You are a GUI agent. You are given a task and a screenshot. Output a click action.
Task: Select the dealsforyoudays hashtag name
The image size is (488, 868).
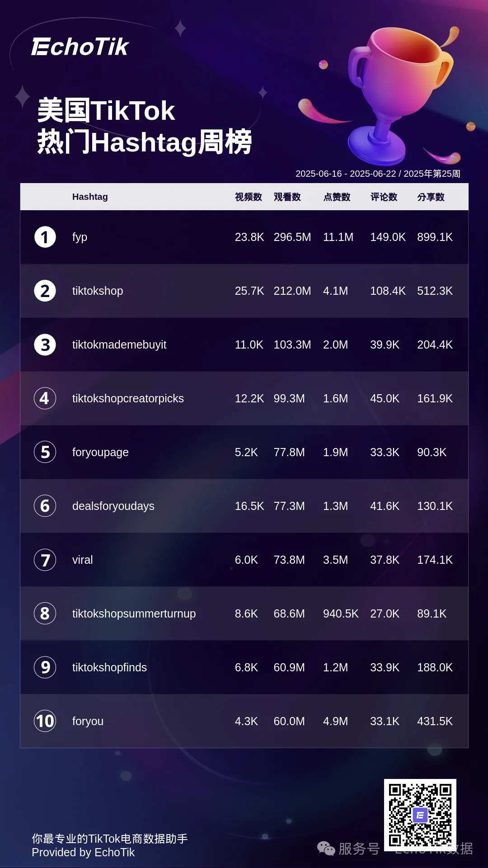click(113, 506)
